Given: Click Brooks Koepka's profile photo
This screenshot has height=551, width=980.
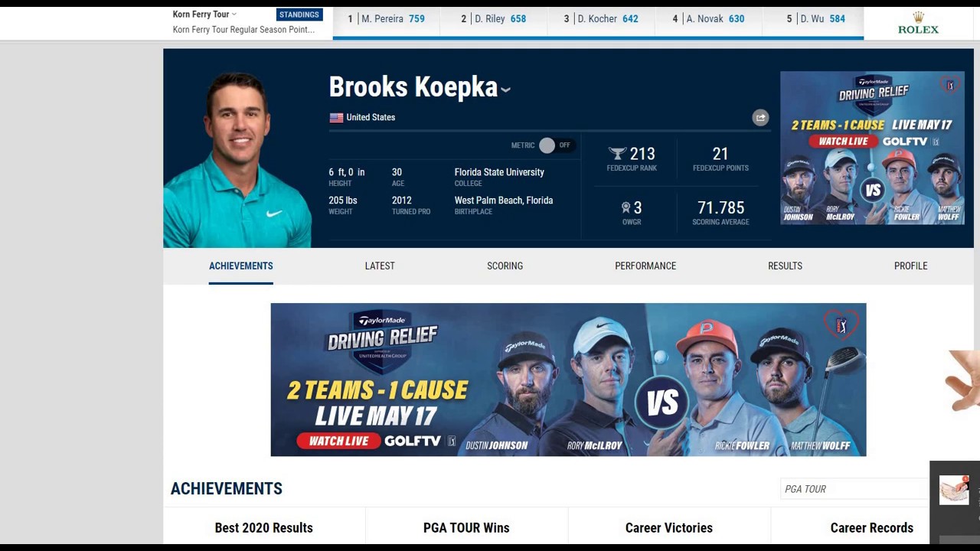Looking at the screenshot, I should click(x=237, y=159).
